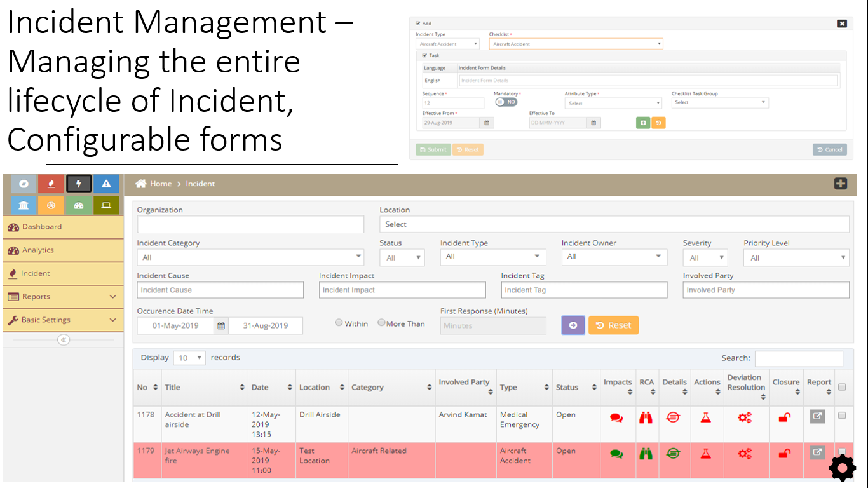868x488 pixels.
Task: Open the Incident Owner dropdown
Action: pyautogui.click(x=614, y=257)
